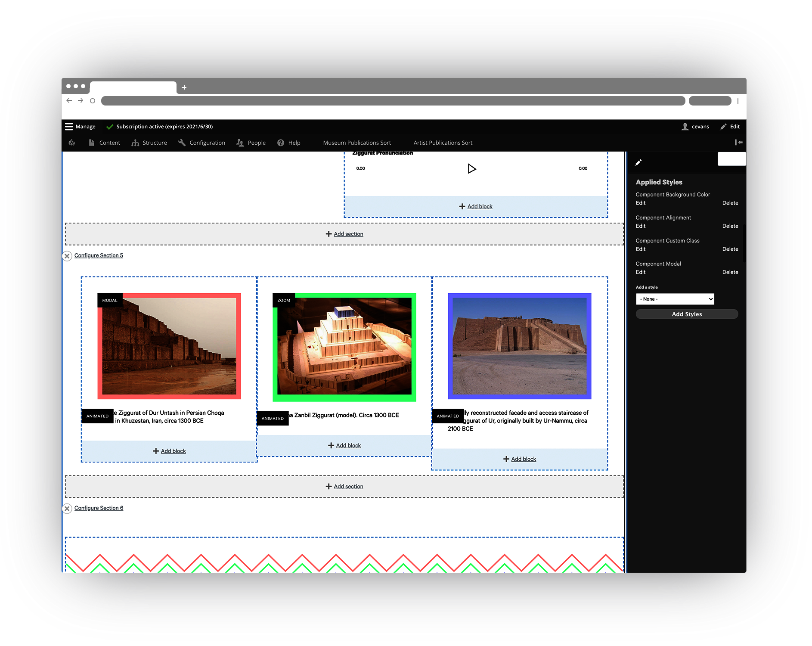812x646 pixels.
Task: Click the Configure Section 5 link
Action: [99, 255]
